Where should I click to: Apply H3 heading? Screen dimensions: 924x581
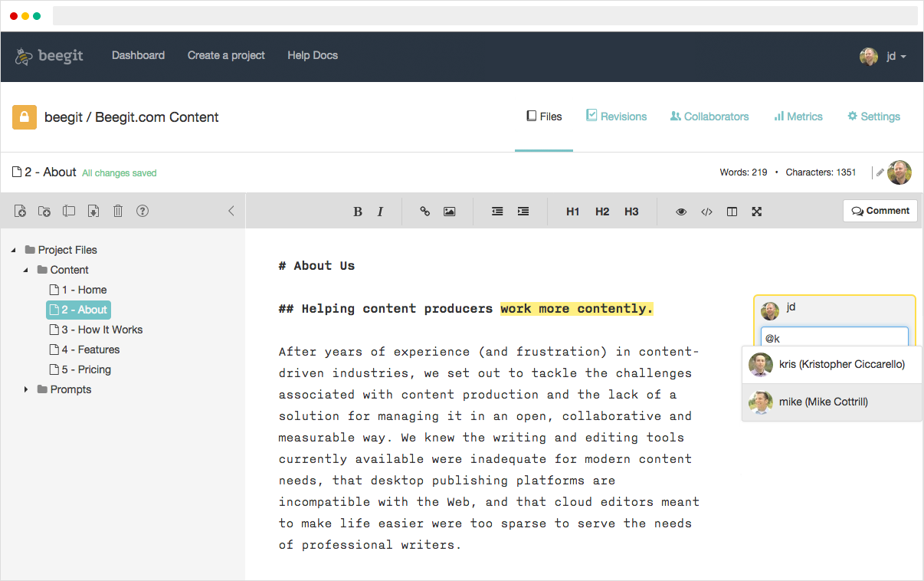tap(631, 212)
